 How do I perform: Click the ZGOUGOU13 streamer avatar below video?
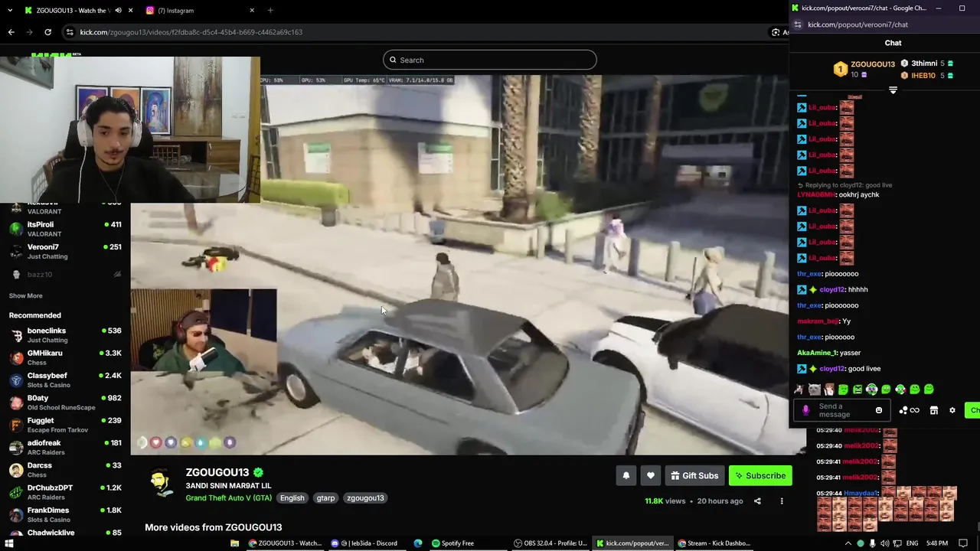[x=161, y=484]
